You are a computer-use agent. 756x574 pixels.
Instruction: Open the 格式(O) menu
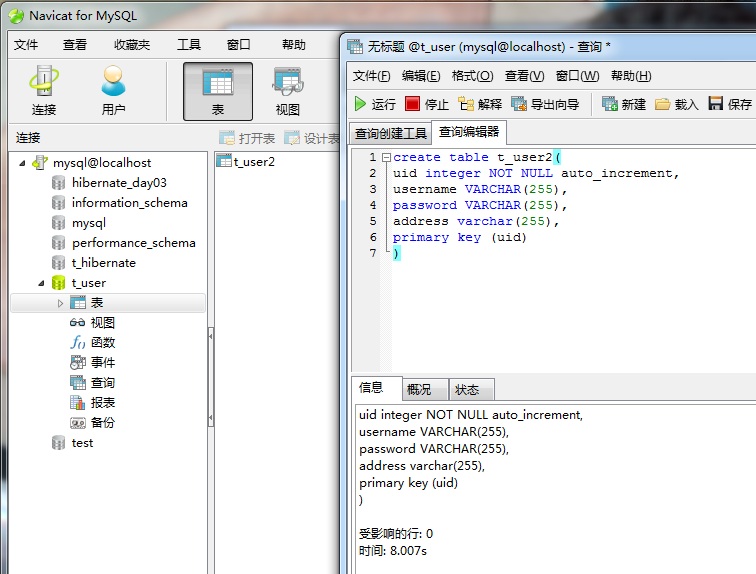[x=472, y=76]
